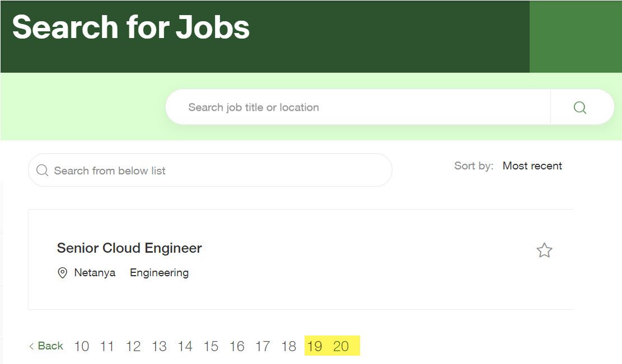Click the Back arrow chevron

click(x=31, y=346)
